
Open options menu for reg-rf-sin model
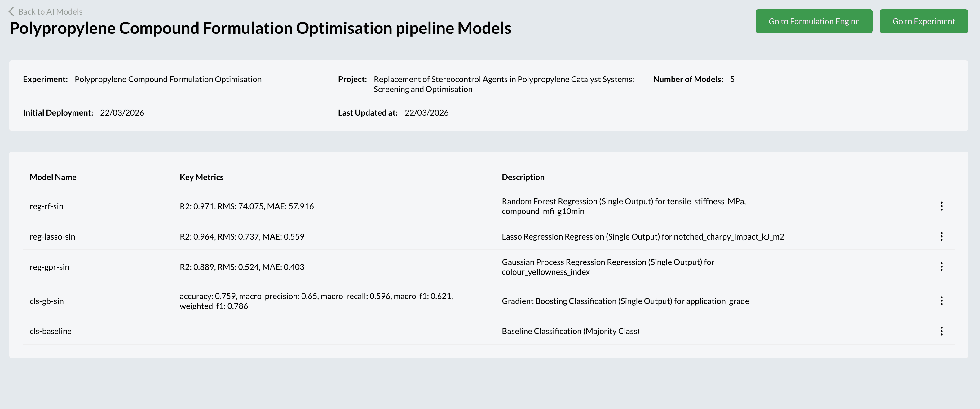[x=942, y=206]
